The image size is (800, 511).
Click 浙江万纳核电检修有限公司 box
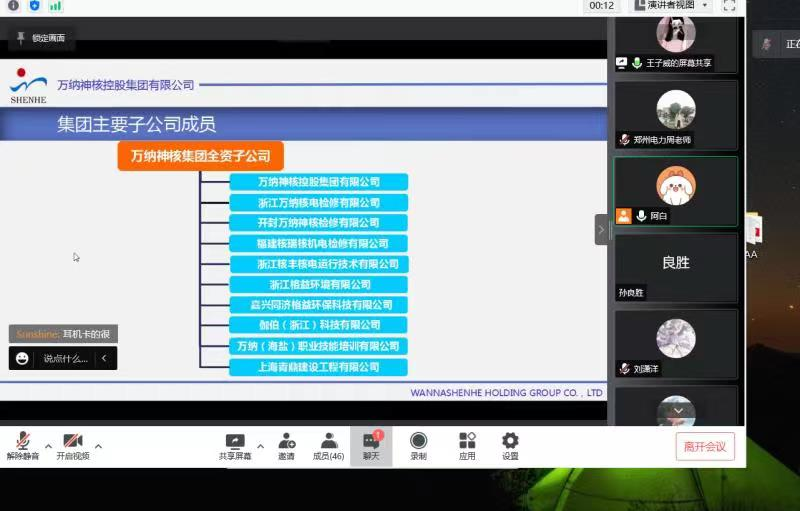click(318, 202)
